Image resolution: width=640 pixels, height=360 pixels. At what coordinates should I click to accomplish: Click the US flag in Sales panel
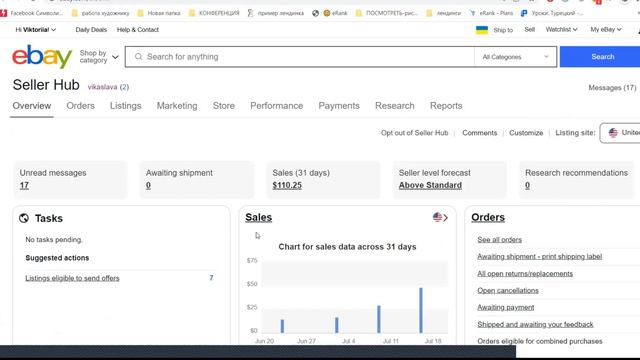(x=437, y=217)
